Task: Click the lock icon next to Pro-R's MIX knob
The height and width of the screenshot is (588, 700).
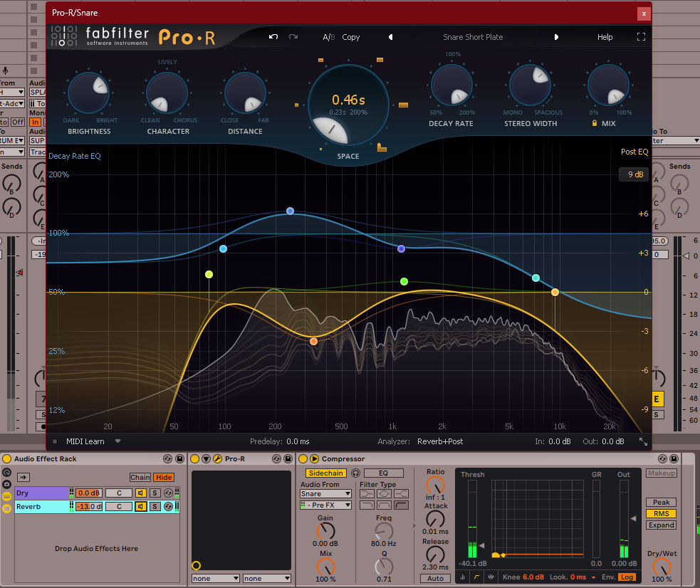Action: click(594, 123)
